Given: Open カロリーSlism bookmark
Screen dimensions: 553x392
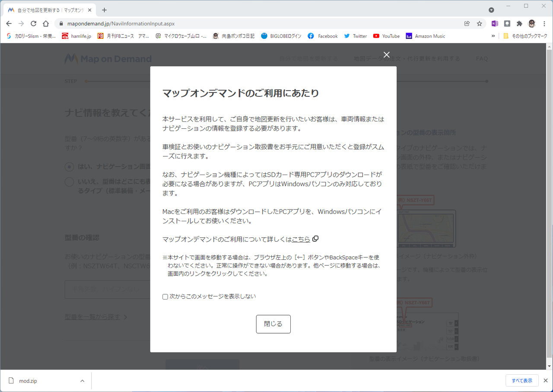Looking at the screenshot, I should (x=31, y=36).
